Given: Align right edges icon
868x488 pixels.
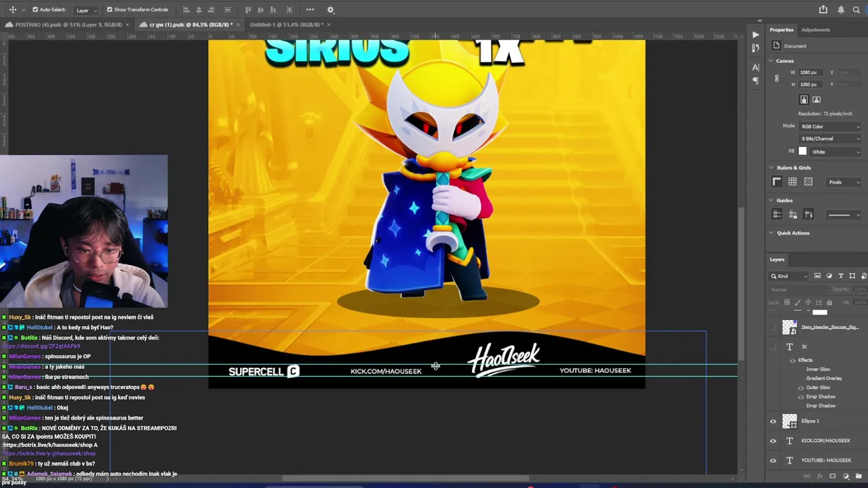Looking at the screenshot, I should (211, 9).
